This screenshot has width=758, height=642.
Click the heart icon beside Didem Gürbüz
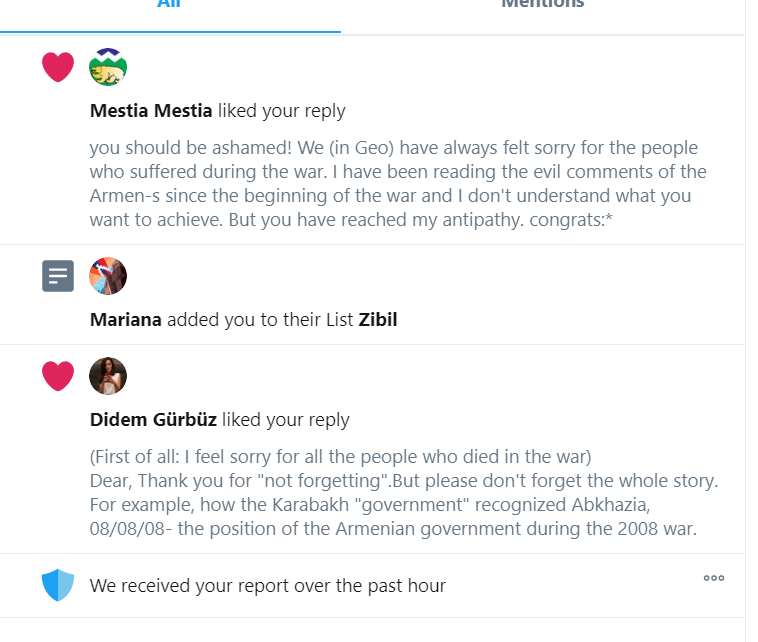coord(58,376)
